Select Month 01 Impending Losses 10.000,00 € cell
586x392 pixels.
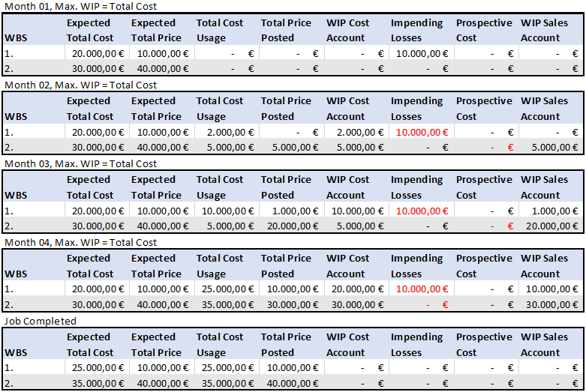(x=419, y=53)
